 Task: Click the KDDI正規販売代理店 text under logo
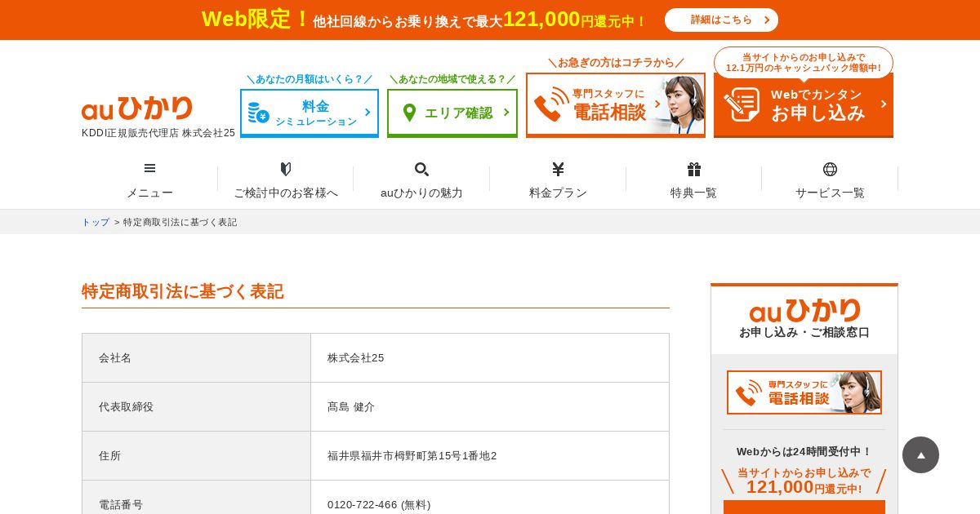click(158, 133)
